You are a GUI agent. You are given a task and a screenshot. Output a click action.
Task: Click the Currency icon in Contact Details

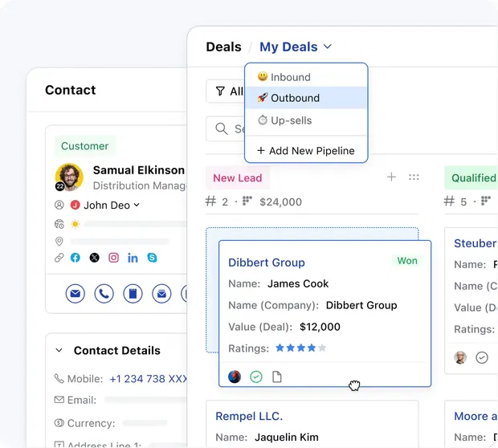(x=59, y=423)
